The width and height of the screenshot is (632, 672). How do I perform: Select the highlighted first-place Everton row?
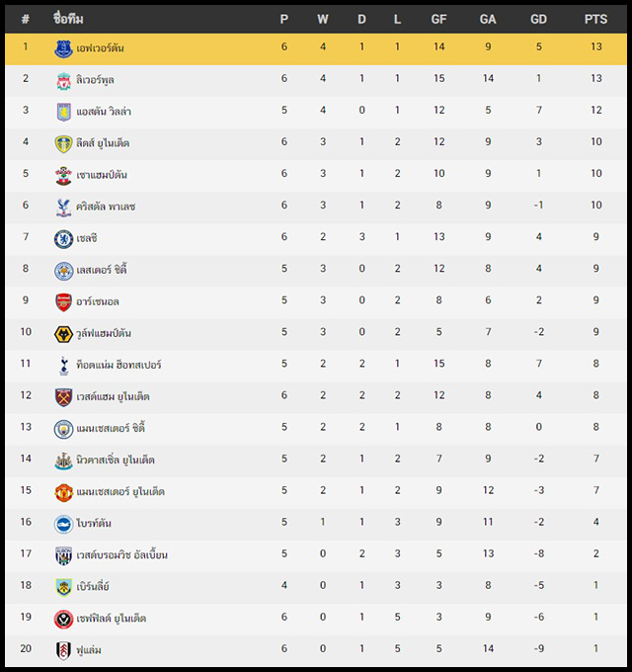316,48
